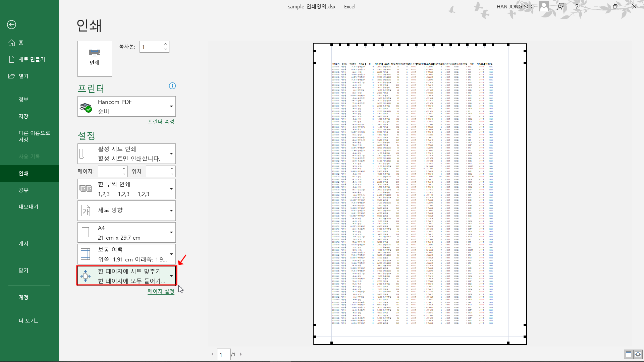Open the 내보내기 menu item
The width and height of the screenshot is (644, 362).
(x=29, y=207)
